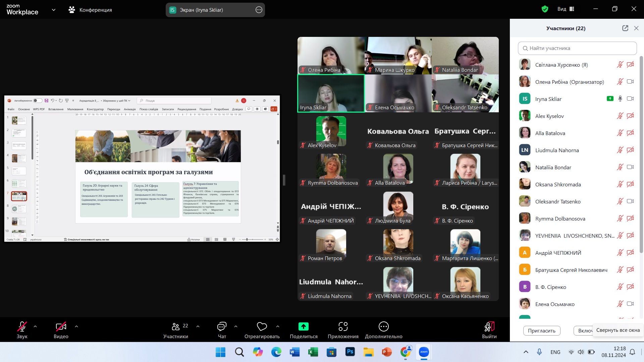Select Oleksandr Tatsenko's video tile
The height and width of the screenshot is (362, 644).
tap(465, 93)
